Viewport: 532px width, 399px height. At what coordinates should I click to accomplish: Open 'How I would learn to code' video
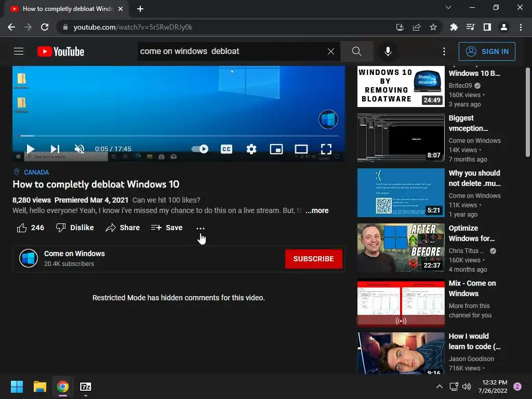point(401,353)
